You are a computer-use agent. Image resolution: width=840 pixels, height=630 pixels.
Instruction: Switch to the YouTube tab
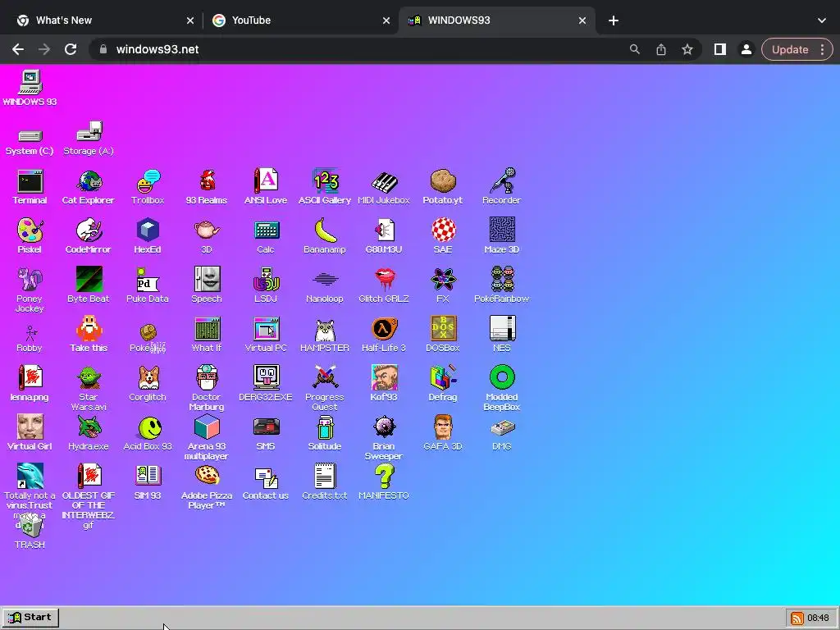pyautogui.click(x=300, y=21)
